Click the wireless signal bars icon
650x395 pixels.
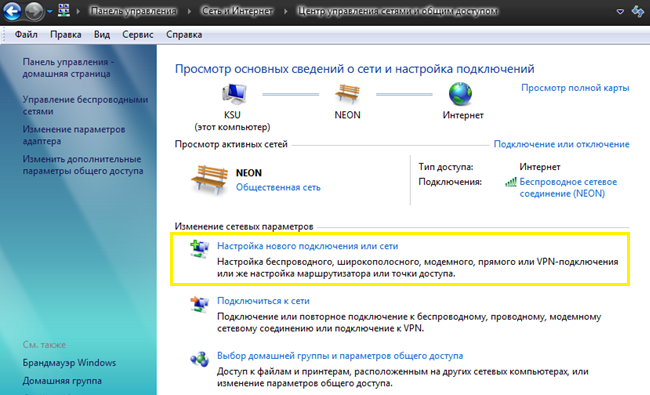(x=511, y=182)
